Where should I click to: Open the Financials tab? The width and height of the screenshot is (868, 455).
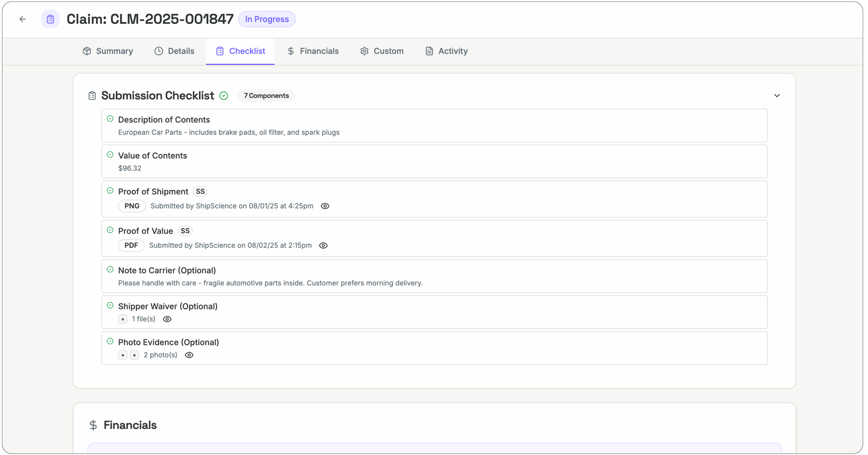(313, 51)
